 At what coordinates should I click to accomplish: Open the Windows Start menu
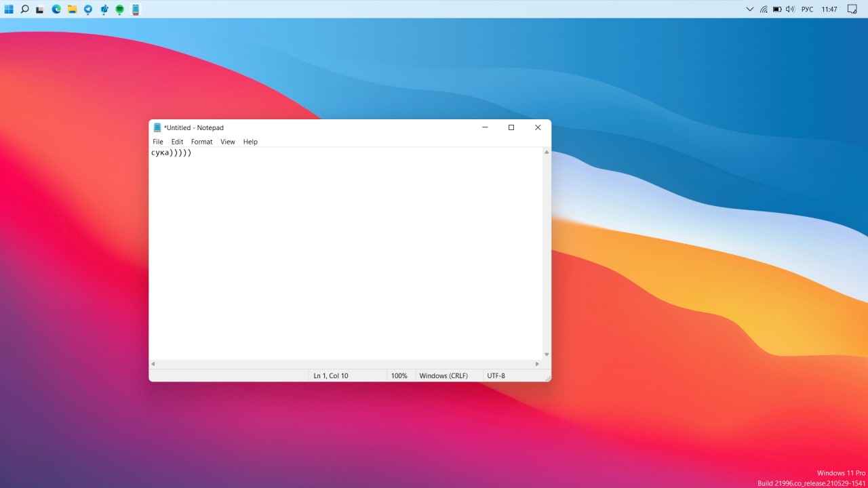pyautogui.click(x=9, y=9)
